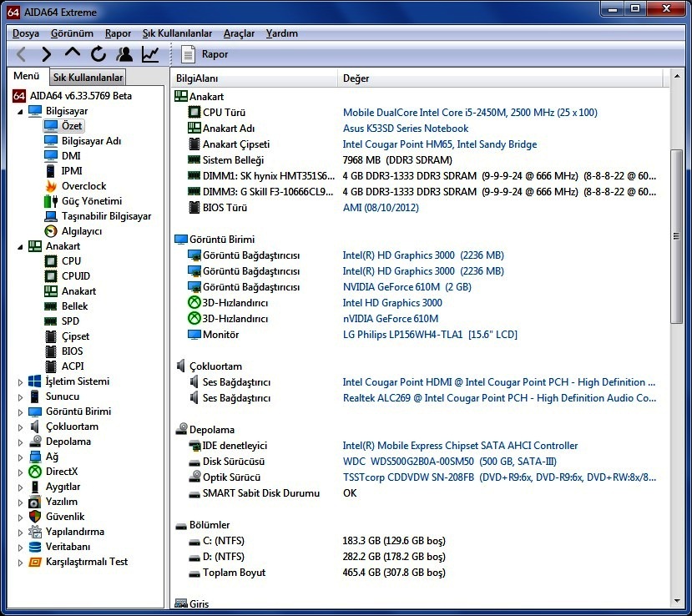Open the Çipset chip icon item
This screenshot has width=692, height=616.
[x=51, y=336]
